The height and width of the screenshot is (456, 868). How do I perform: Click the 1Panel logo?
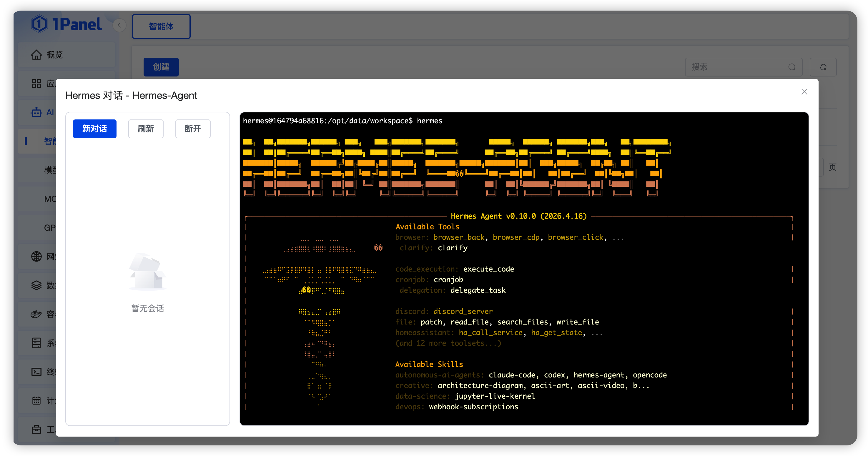66,24
